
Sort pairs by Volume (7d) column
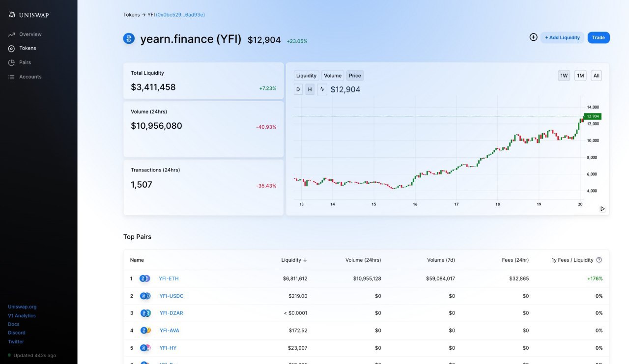(441, 260)
